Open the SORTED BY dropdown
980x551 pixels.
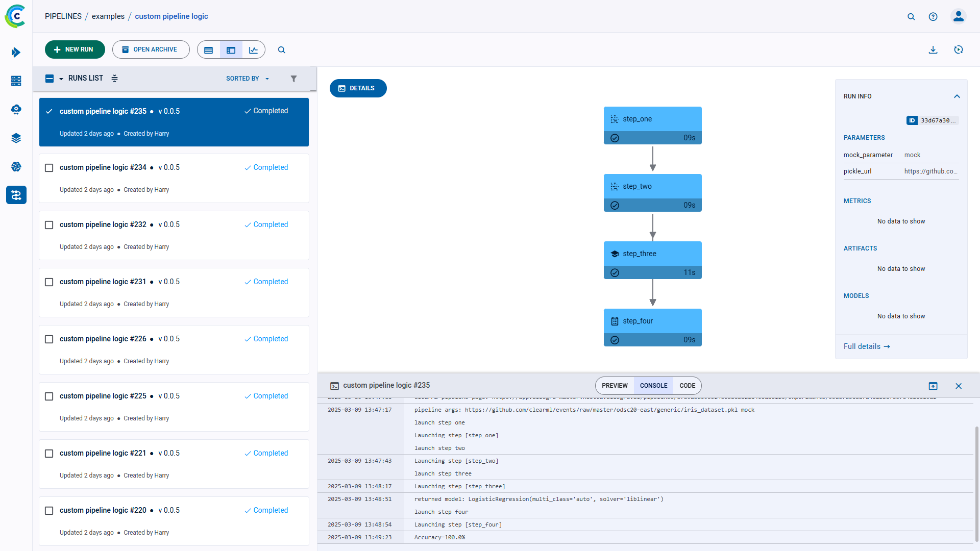[x=247, y=79]
